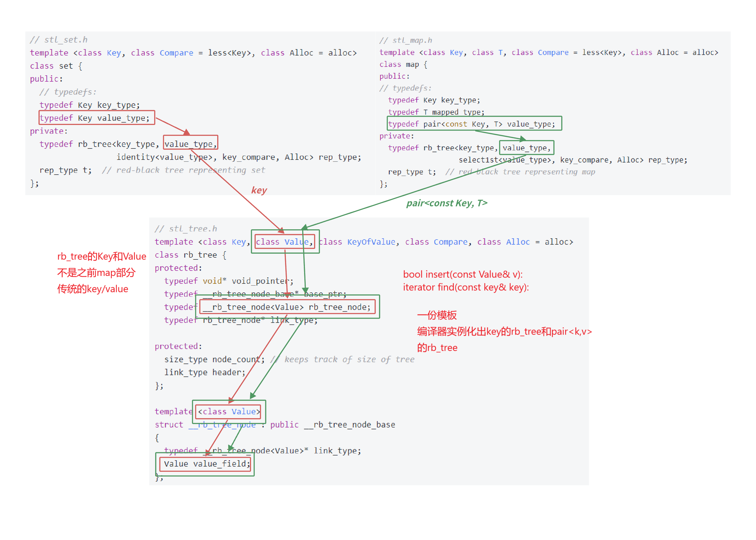Click the '// stl_map.h' comment line
Screen dimensions: 756x540
tap(405, 40)
